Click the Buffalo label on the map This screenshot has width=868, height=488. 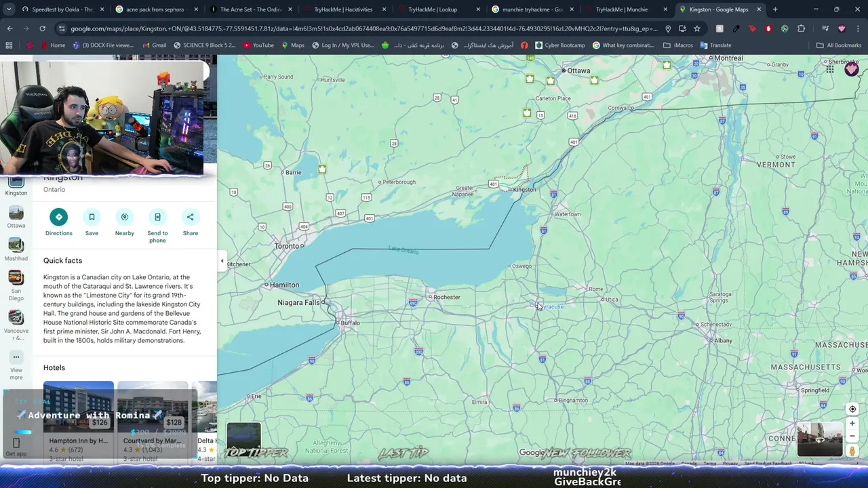click(350, 323)
